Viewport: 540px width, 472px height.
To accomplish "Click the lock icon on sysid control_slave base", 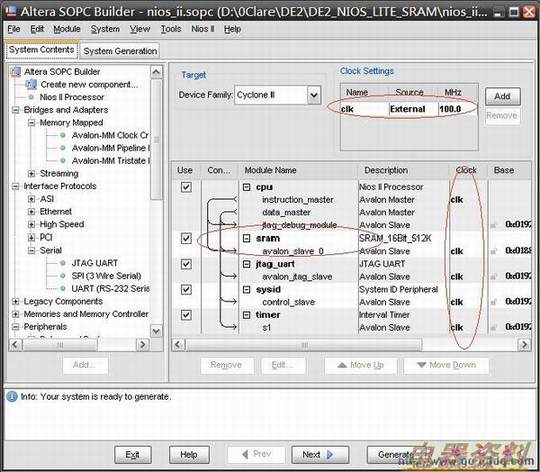I will click(x=493, y=302).
